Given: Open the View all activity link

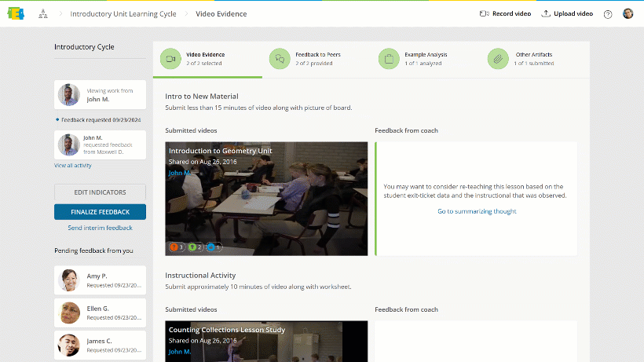Looking at the screenshot, I should pyautogui.click(x=73, y=166).
